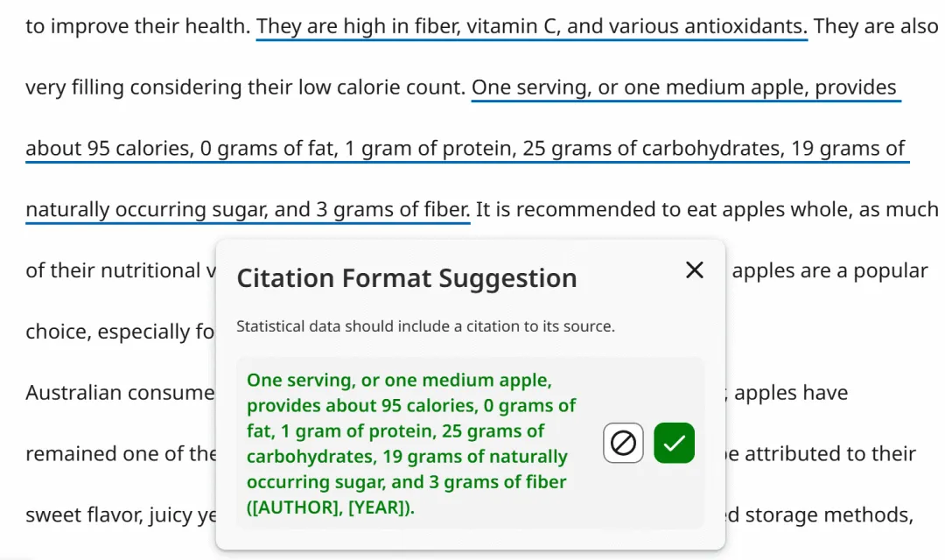The height and width of the screenshot is (560, 945).
Task: Click "They are also" at first line end
Action: pos(875,26)
